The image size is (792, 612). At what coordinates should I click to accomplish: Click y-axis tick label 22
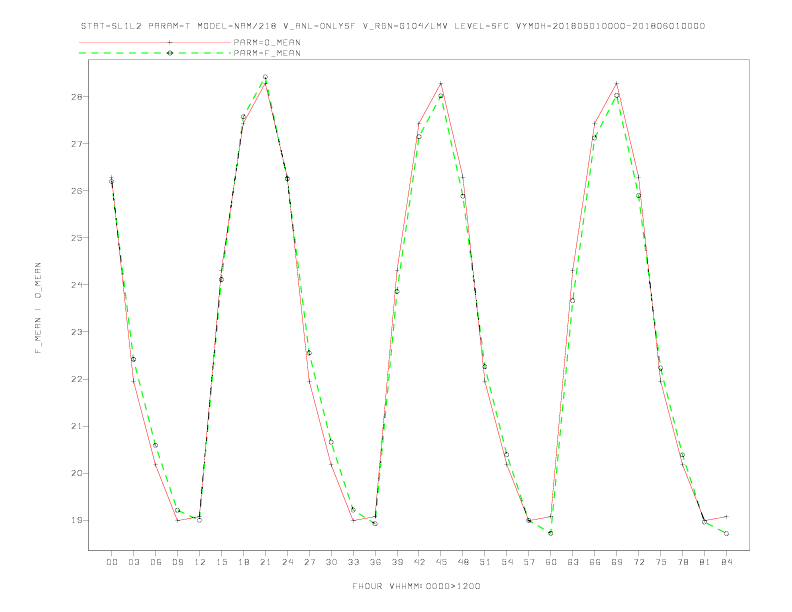pos(77,379)
